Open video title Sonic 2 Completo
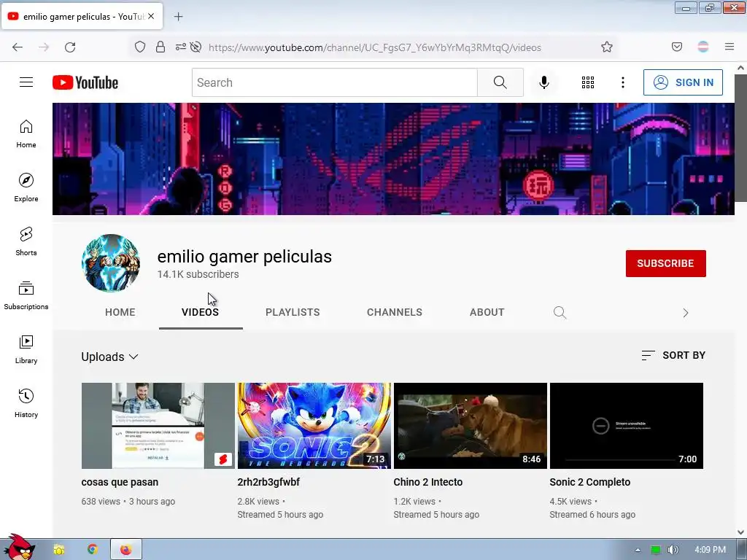This screenshot has height=560, width=747. [589, 482]
